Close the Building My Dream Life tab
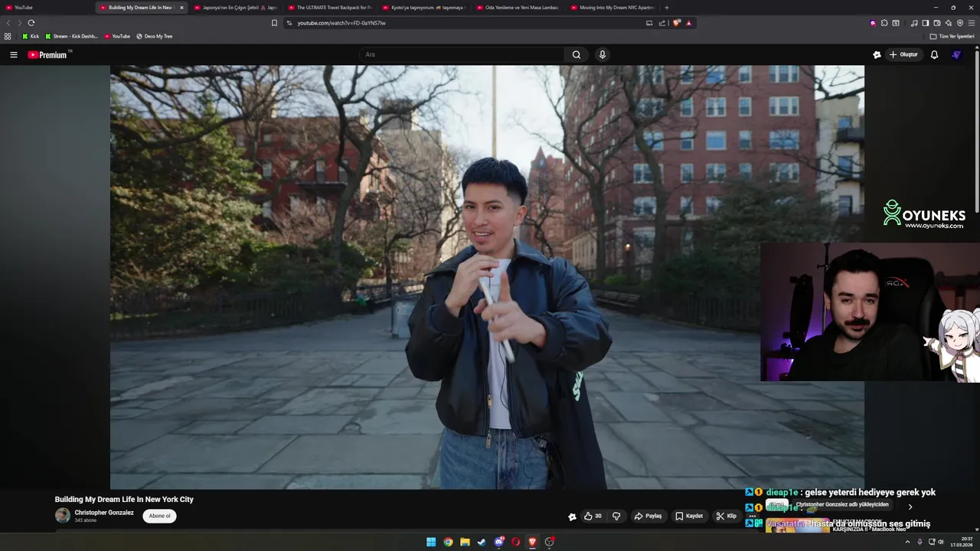The width and height of the screenshot is (980, 551). click(x=181, y=8)
